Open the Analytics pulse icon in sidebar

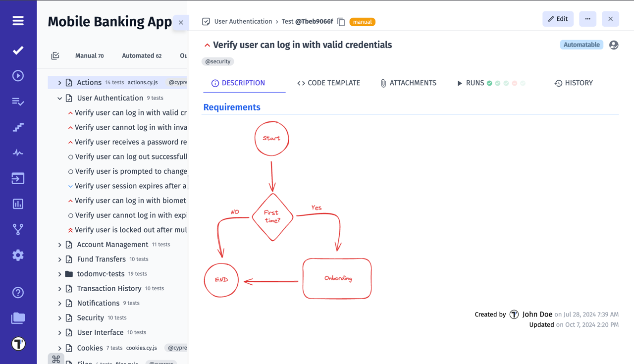pos(18,153)
